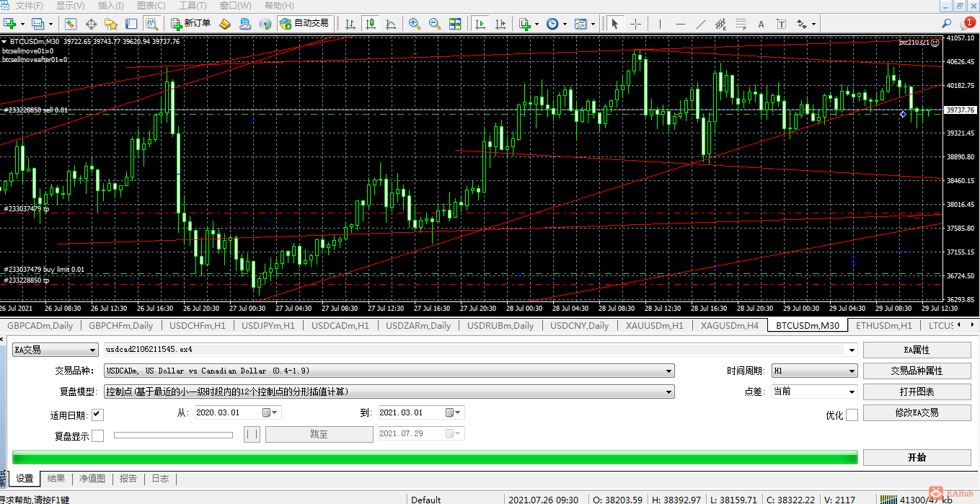The image size is (980, 504).
Task: Click the 新订单 button
Action: click(x=191, y=24)
